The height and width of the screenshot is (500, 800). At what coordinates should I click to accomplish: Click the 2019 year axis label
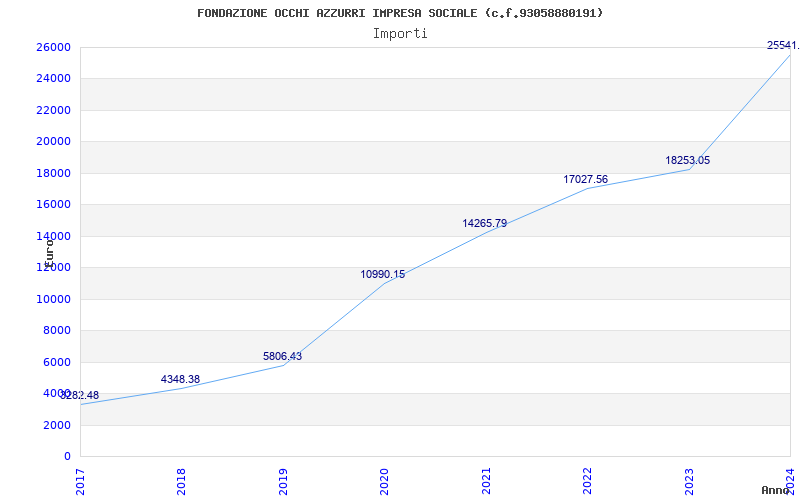283,482
